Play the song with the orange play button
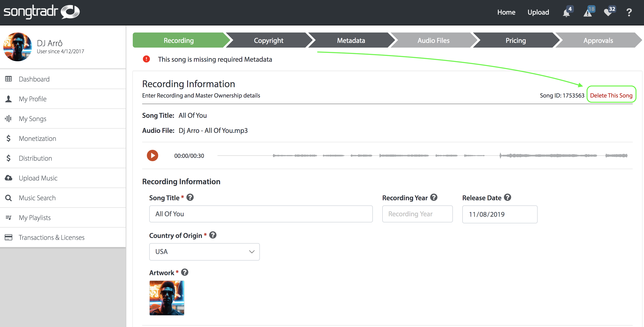 point(153,156)
